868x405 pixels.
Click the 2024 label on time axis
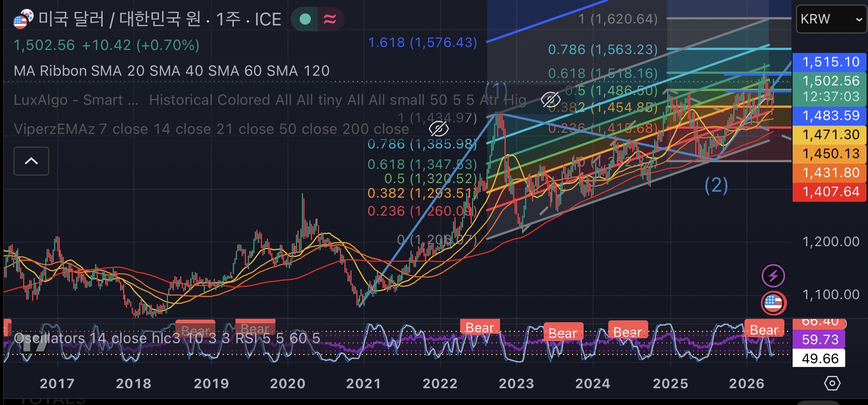tap(593, 384)
